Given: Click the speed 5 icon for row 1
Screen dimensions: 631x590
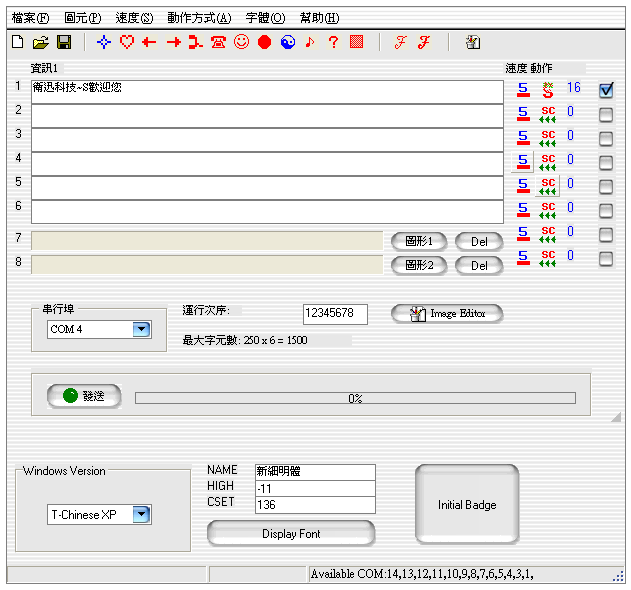Looking at the screenshot, I should (x=523, y=89).
